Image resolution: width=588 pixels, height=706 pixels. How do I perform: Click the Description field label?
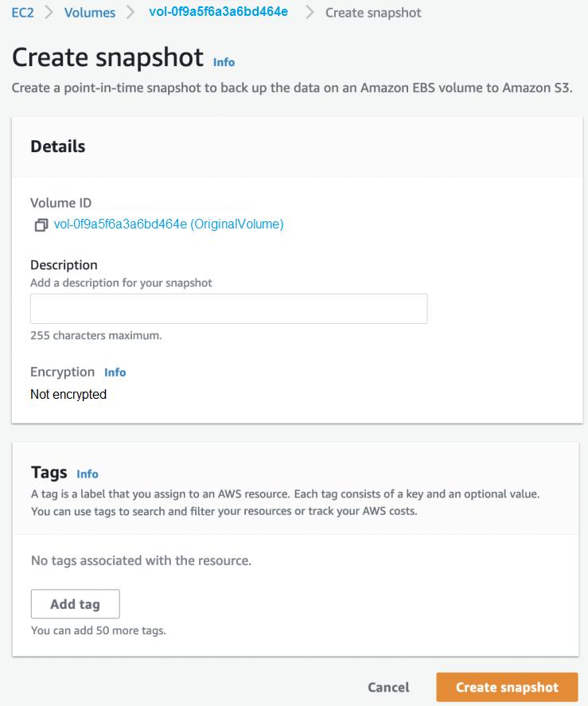64,265
